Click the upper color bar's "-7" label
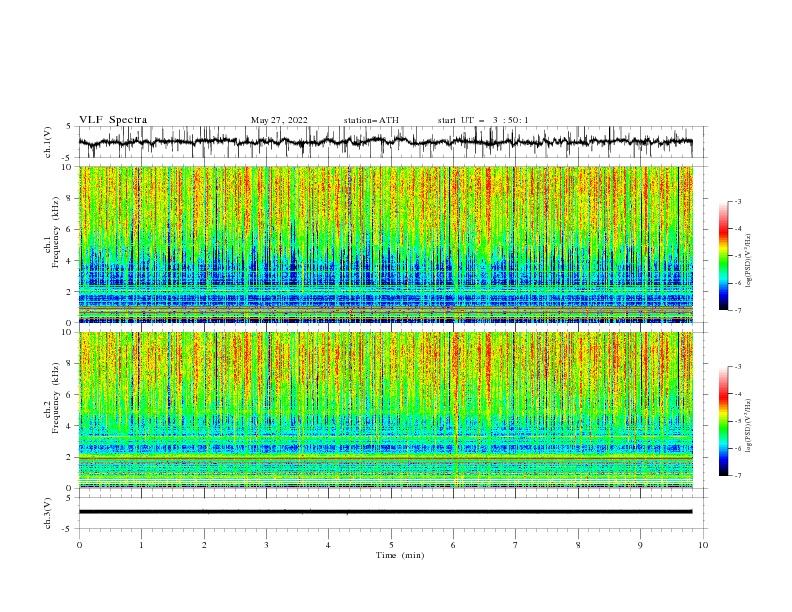 737,310
